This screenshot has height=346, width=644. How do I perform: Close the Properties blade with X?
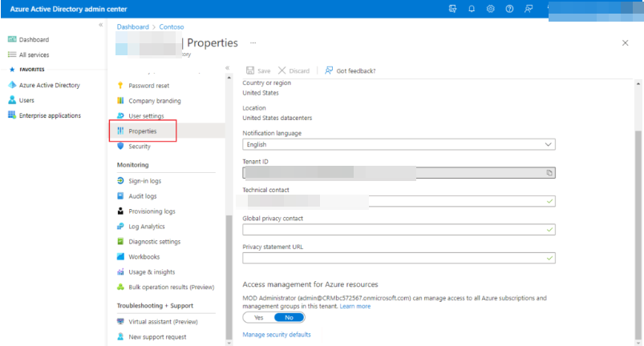tap(625, 42)
